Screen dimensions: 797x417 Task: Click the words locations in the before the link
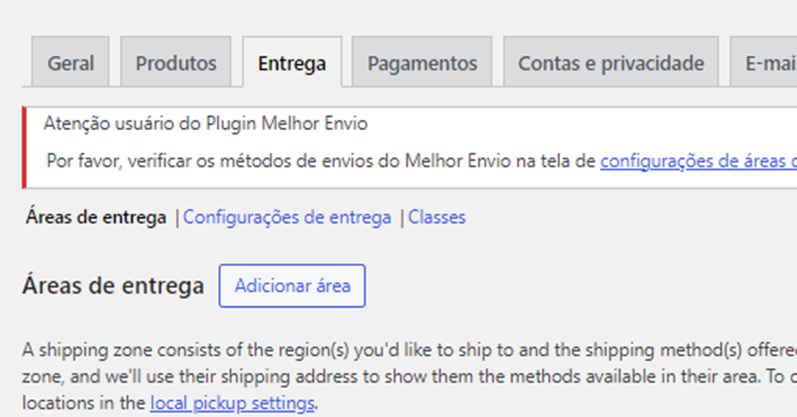point(84,404)
